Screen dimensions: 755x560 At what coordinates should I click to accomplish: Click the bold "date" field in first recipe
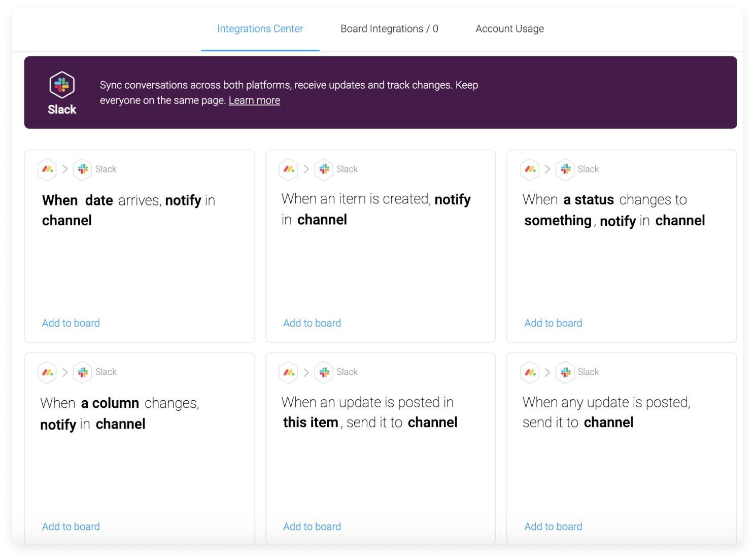(x=99, y=200)
